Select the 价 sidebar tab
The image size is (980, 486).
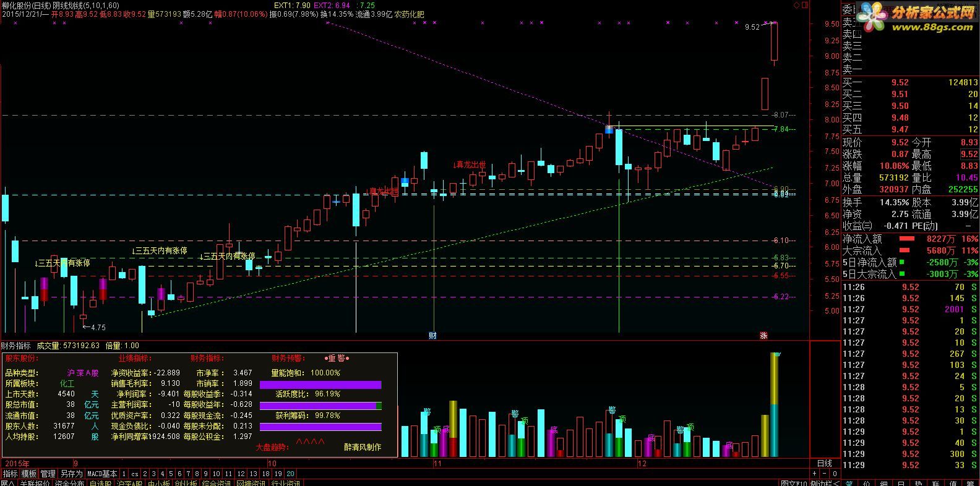[x=866, y=483]
